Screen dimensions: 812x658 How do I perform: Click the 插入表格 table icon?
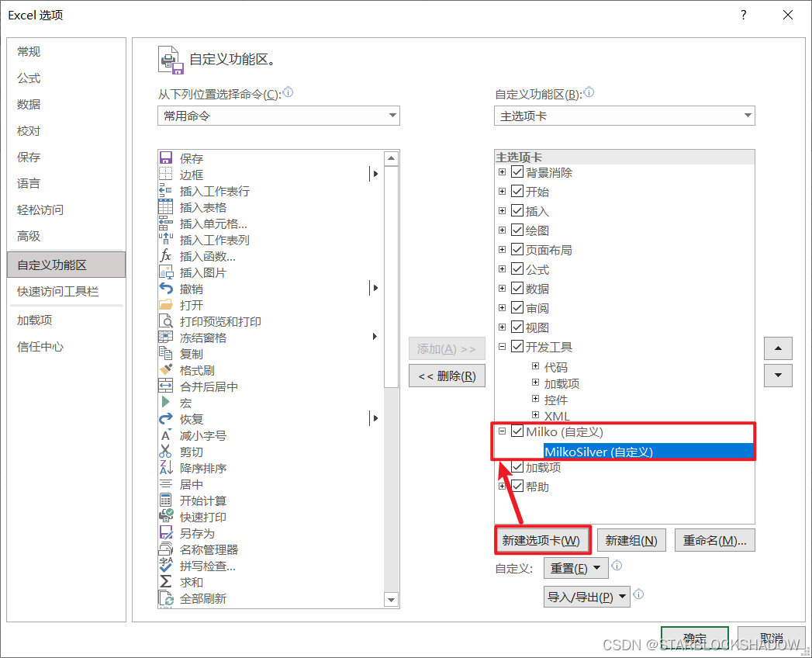pyautogui.click(x=166, y=206)
